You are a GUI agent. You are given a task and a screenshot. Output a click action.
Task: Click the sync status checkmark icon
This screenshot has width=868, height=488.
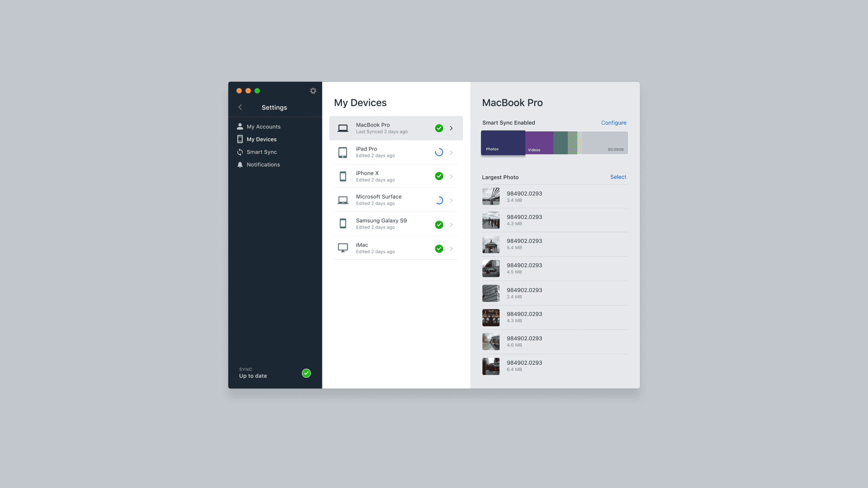pyautogui.click(x=307, y=373)
